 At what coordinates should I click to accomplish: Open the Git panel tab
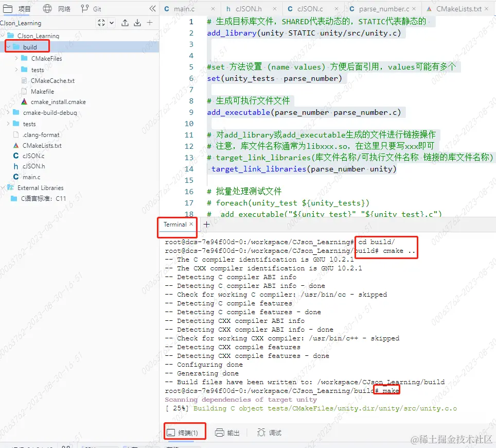[91, 9]
